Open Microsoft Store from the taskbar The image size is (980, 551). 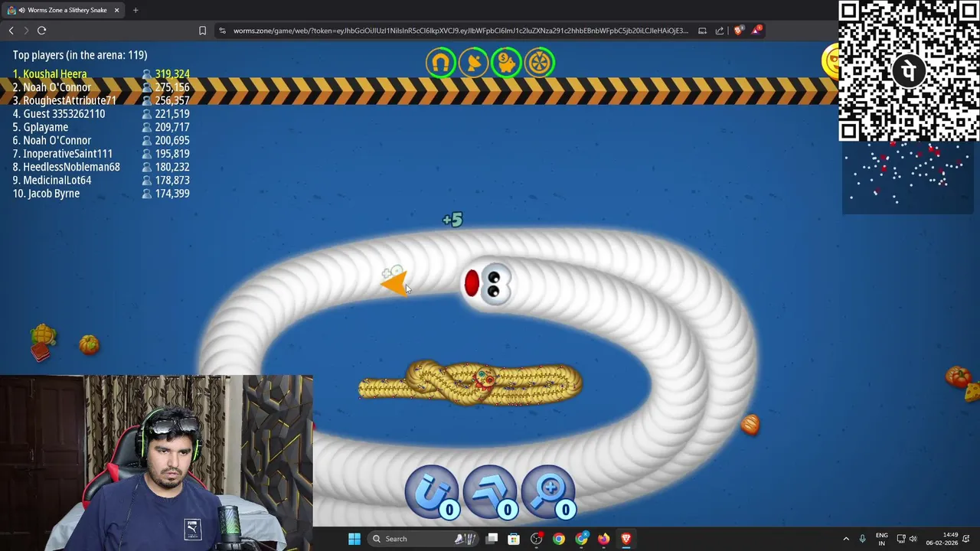pyautogui.click(x=514, y=539)
